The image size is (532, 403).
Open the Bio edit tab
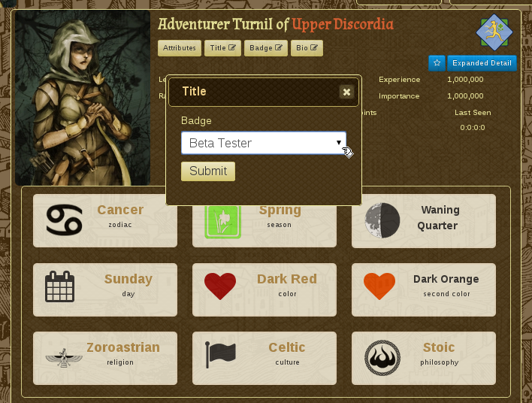click(307, 48)
